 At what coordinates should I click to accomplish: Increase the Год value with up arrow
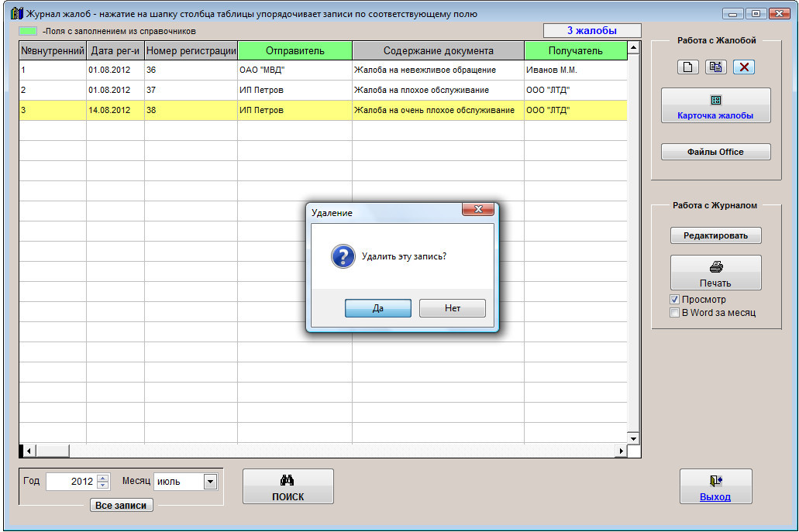pos(103,478)
